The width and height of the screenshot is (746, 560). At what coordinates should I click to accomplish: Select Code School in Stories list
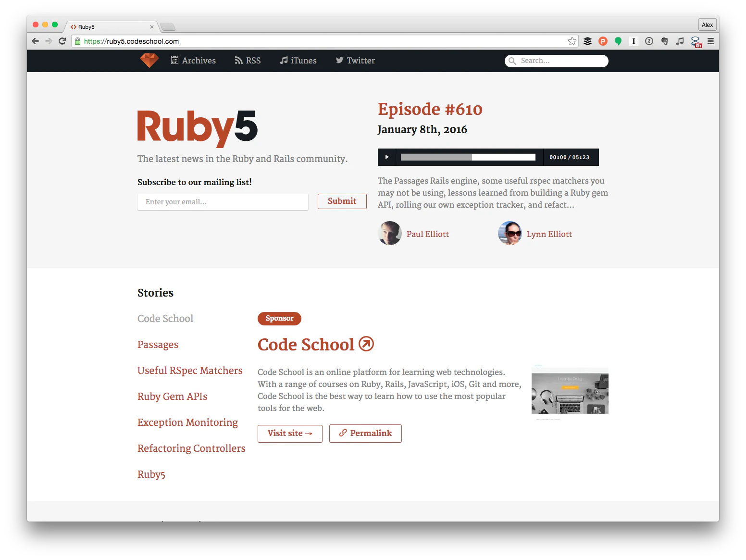click(165, 319)
